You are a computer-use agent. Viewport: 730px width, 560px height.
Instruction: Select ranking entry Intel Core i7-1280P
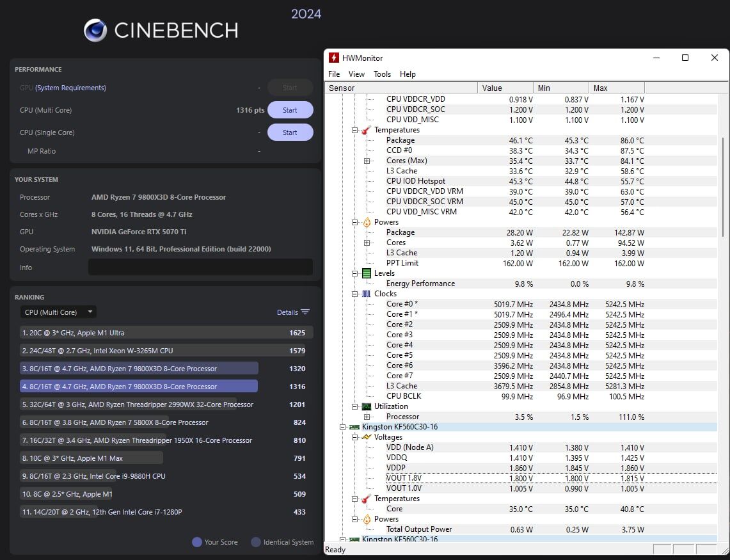[166, 512]
